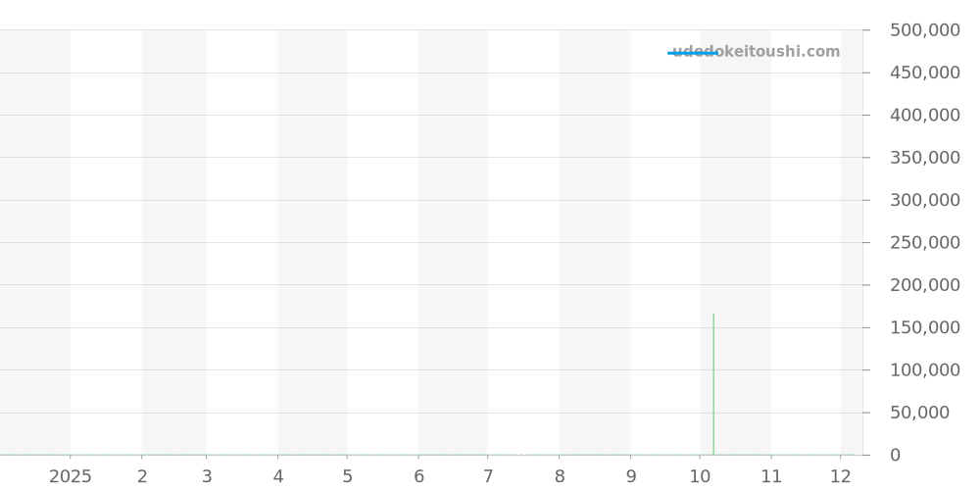Select the month 11 x-axis label
This screenshot has height=490, width=980.
pyautogui.click(x=771, y=477)
